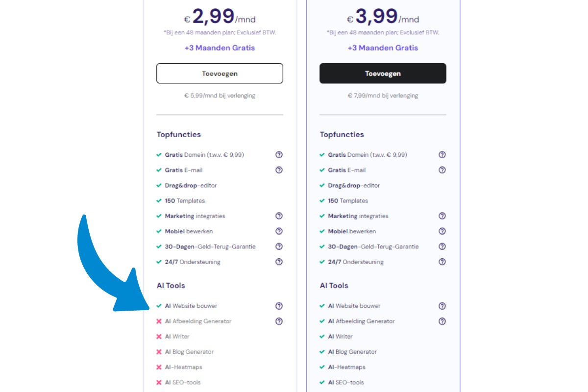Click 24/7 Ondersteuning help icon in left plan
588x392 pixels.
point(279,262)
